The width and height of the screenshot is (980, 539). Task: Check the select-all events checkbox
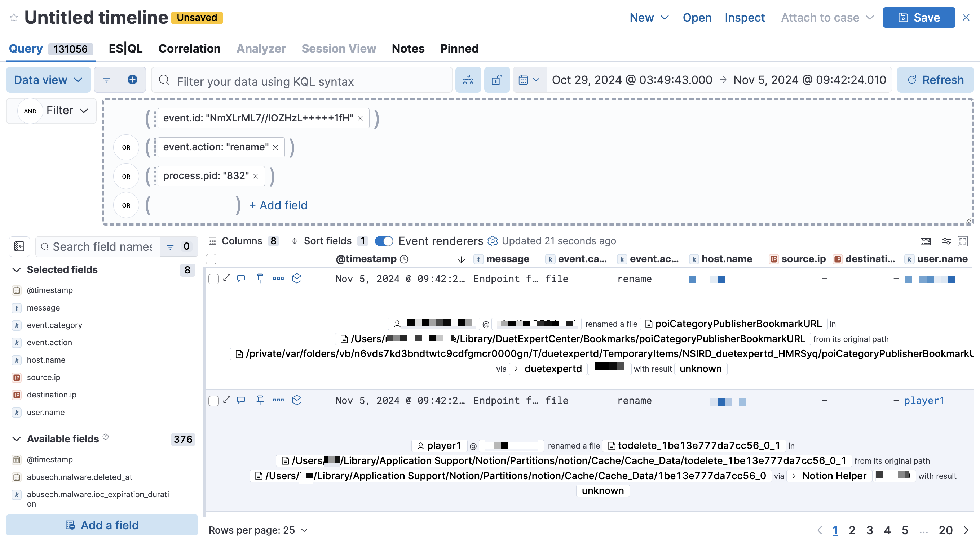click(x=212, y=259)
